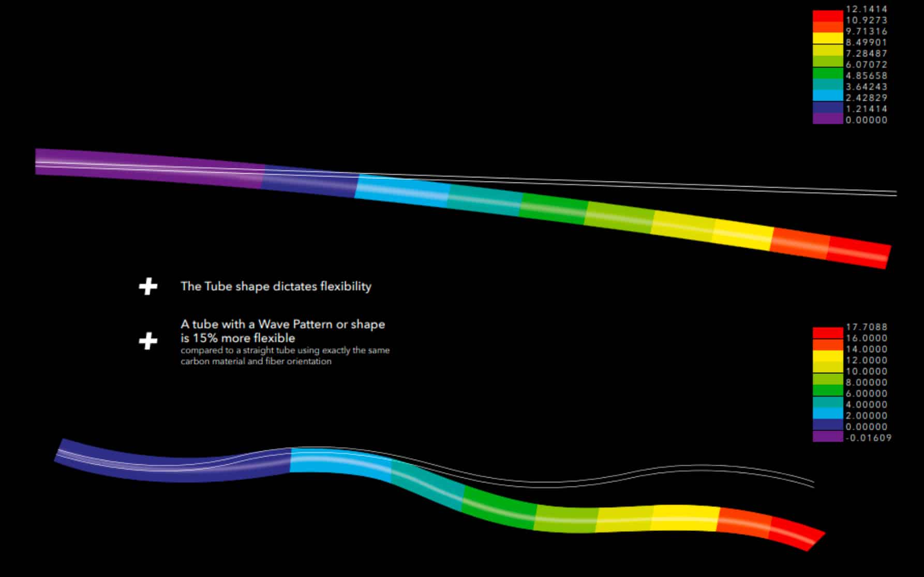
Task: Click the 17.7088 value in the bottom legend
Action: pos(866,327)
